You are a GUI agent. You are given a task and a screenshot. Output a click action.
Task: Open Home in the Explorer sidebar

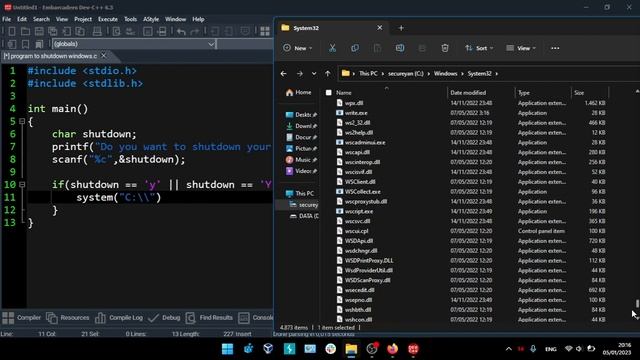[299, 93]
